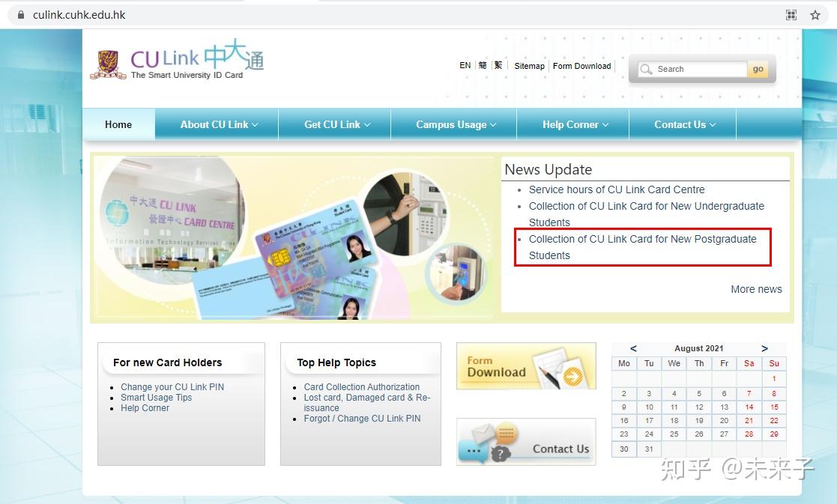Open Card Collection Authorization topic
The width and height of the screenshot is (837, 504).
(361, 386)
